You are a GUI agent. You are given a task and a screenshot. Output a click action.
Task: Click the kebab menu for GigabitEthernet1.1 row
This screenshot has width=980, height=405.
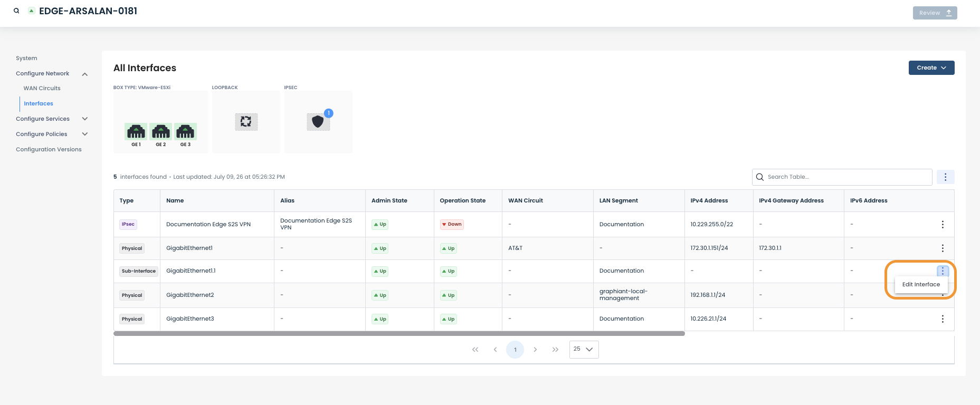pos(943,271)
